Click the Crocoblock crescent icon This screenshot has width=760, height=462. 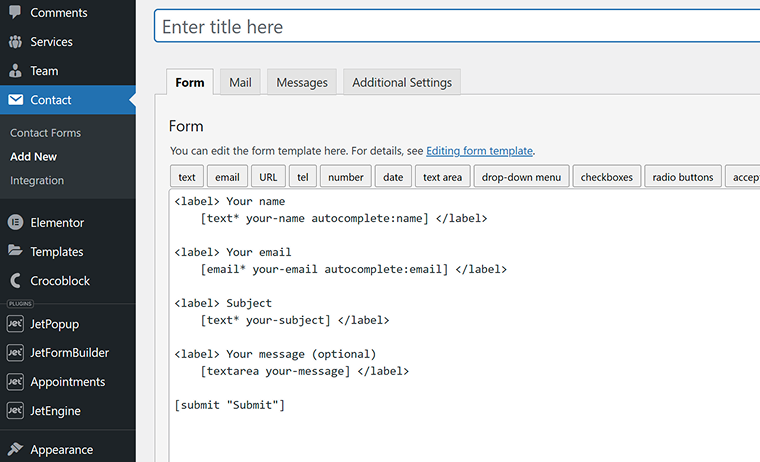[16, 281]
